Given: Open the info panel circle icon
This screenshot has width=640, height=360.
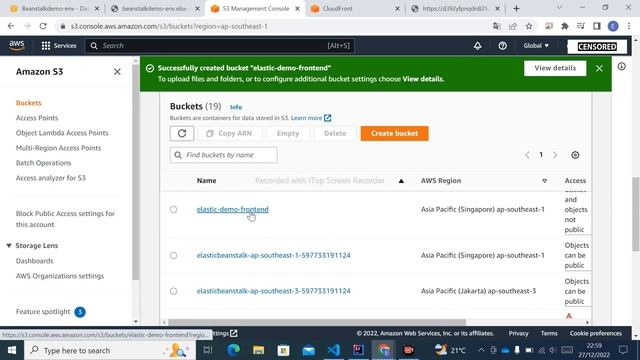Looking at the screenshot, I should point(621,67).
